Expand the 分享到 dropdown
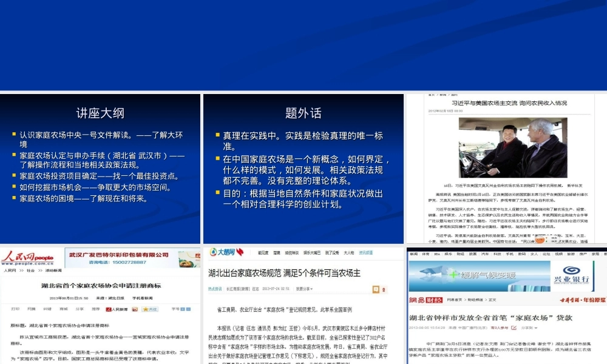Screen dimensions: 607x364 [x=529, y=328]
